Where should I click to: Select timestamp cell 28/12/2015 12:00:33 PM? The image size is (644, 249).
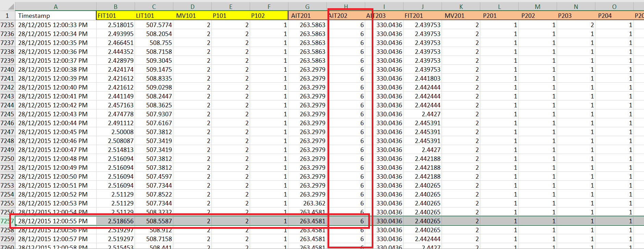click(56, 25)
